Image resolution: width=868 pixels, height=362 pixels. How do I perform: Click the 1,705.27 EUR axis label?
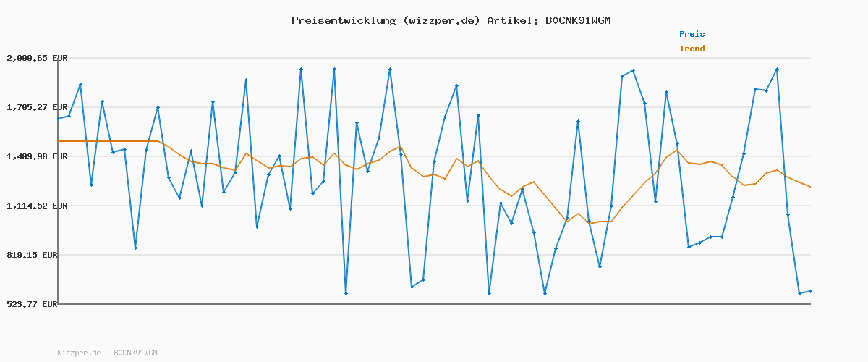[37, 107]
